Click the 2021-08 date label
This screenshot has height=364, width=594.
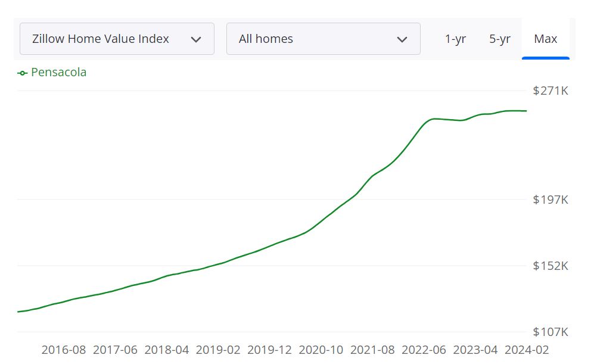coord(372,350)
